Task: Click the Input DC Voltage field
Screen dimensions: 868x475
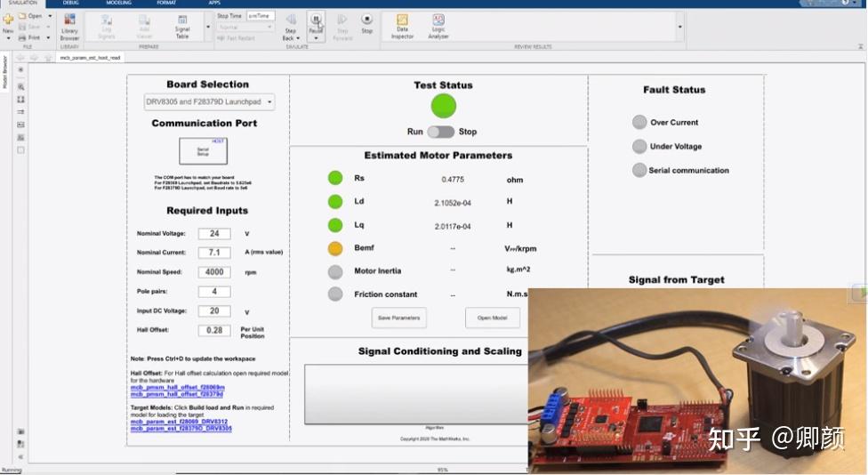Action: tap(214, 311)
